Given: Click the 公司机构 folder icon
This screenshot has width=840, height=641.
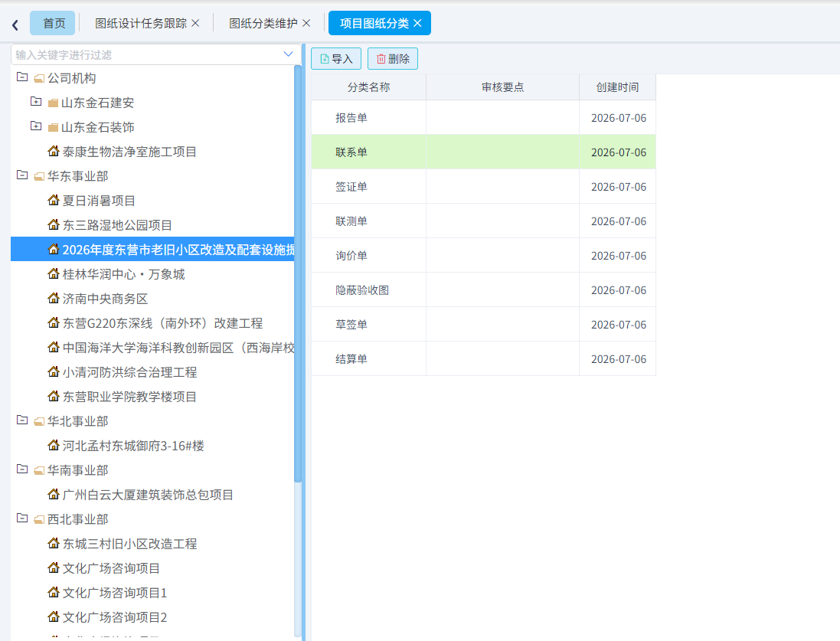Looking at the screenshot, I should [x=39, y=79].
